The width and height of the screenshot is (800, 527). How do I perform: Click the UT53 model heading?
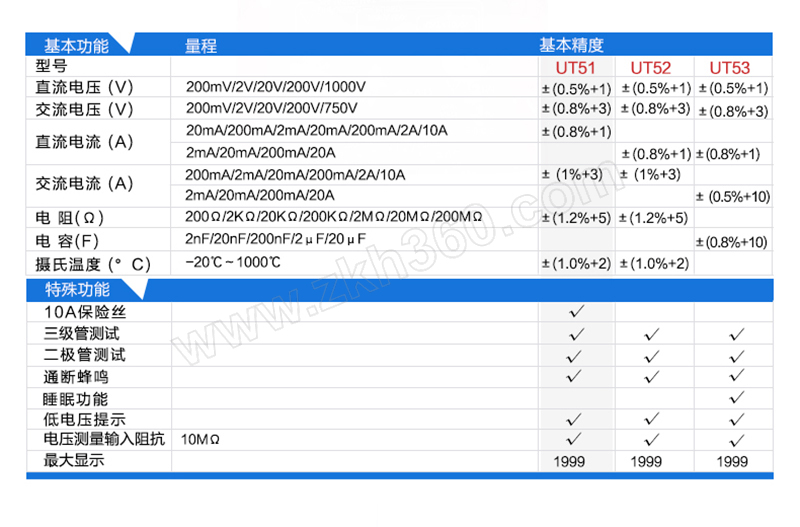coord(730,68)
